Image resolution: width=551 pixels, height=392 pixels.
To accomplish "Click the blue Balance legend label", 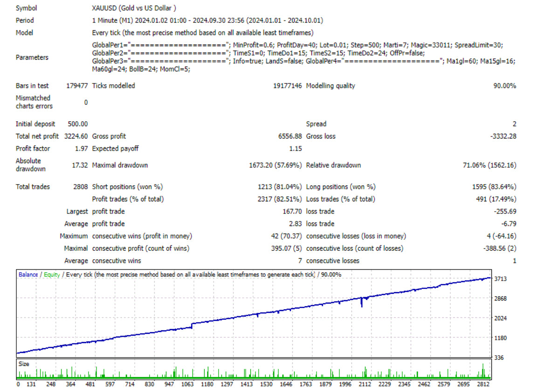I will [28, 275].
